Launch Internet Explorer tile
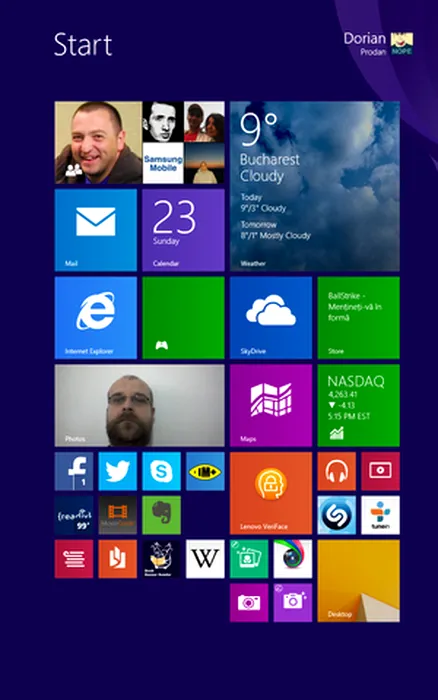Screen dimensions: 438x700 coord(96,317)
